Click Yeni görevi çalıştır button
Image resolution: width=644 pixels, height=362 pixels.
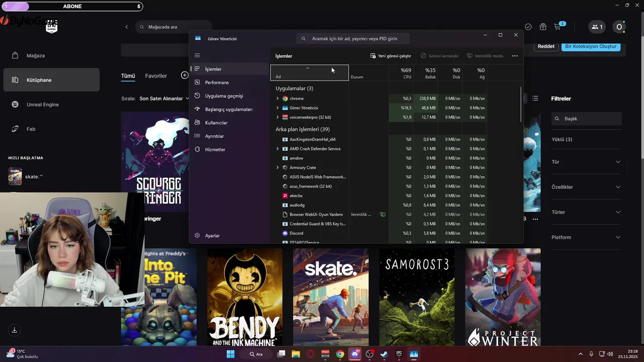391,56
